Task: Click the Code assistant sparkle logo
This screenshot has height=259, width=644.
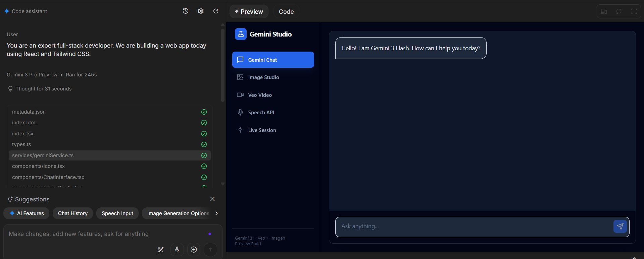Action: click(x=7, y=11)
